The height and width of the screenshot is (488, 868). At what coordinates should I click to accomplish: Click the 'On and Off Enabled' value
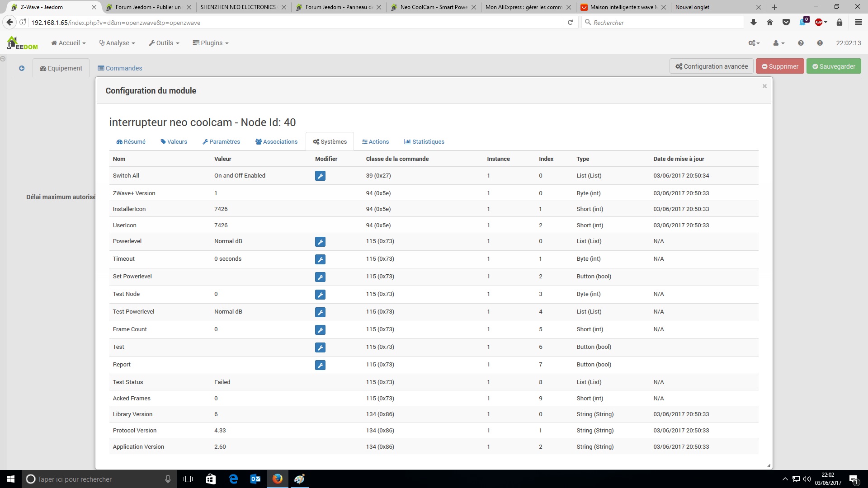[240, 176]
